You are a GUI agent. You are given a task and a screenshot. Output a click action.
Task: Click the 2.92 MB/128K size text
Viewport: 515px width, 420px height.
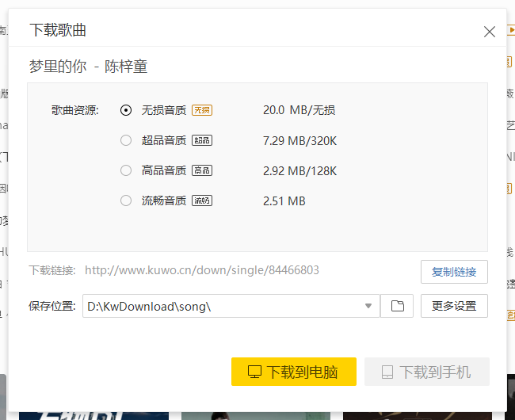[299, 171]
